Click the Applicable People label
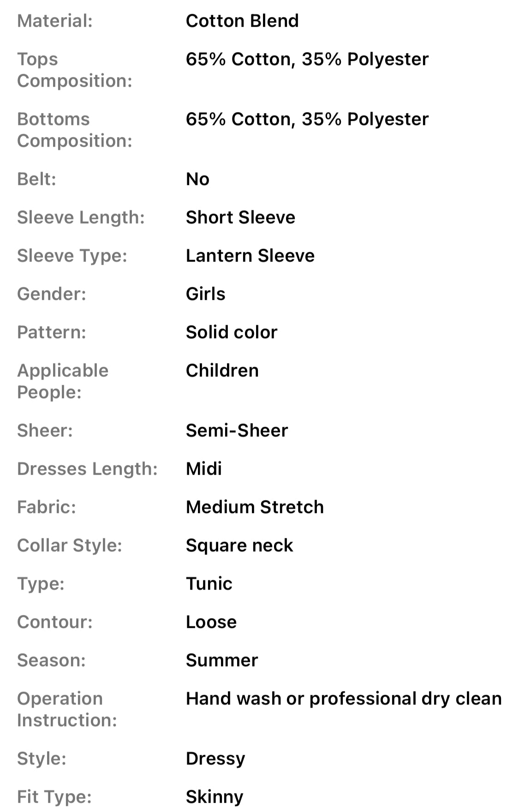 pos(63,381)
